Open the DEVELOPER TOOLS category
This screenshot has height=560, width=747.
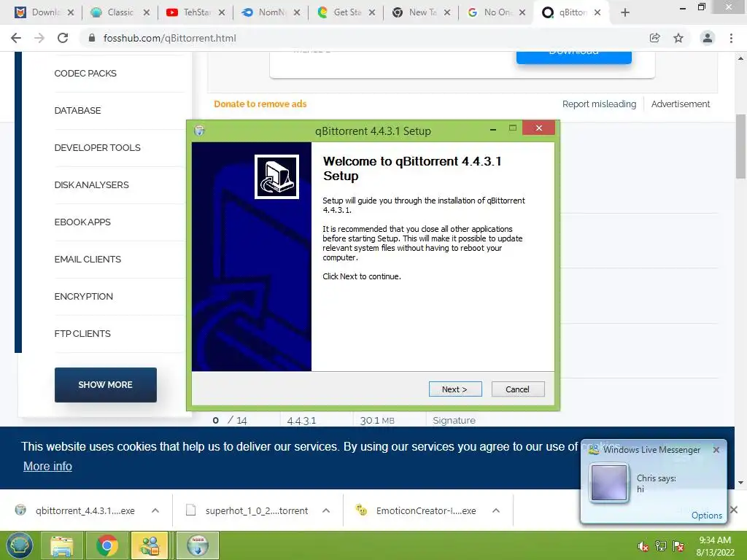tap(97, 147)
